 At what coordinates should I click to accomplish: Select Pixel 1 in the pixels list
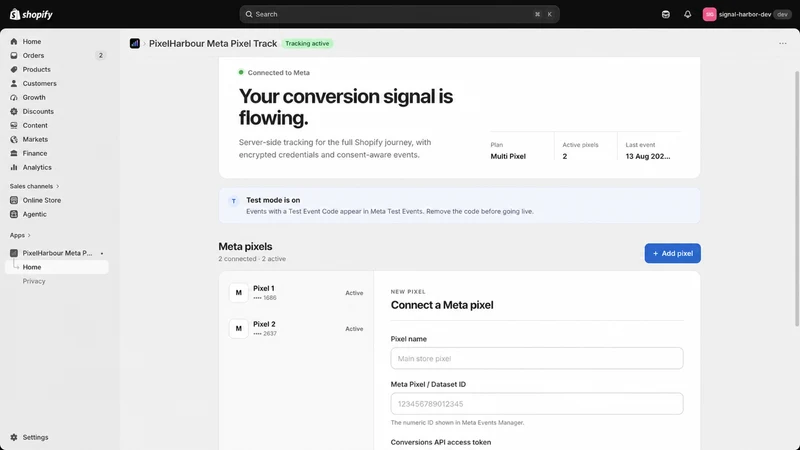coord(296,293)
